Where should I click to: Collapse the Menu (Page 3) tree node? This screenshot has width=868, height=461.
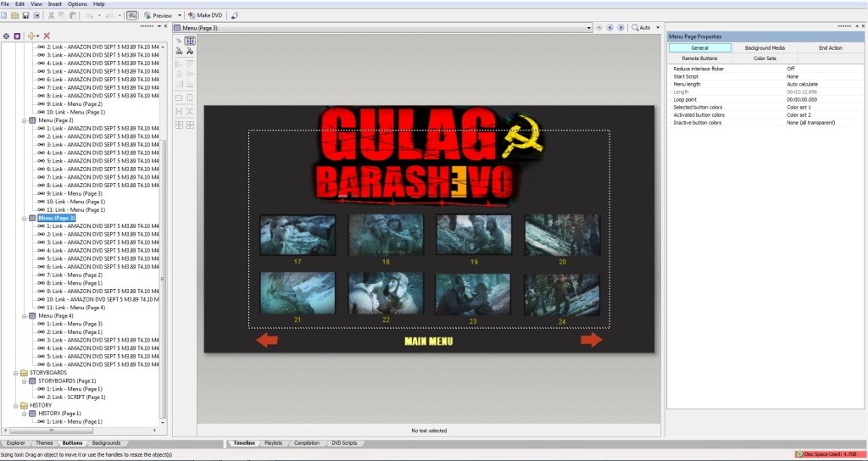click(x=25, y=218)
